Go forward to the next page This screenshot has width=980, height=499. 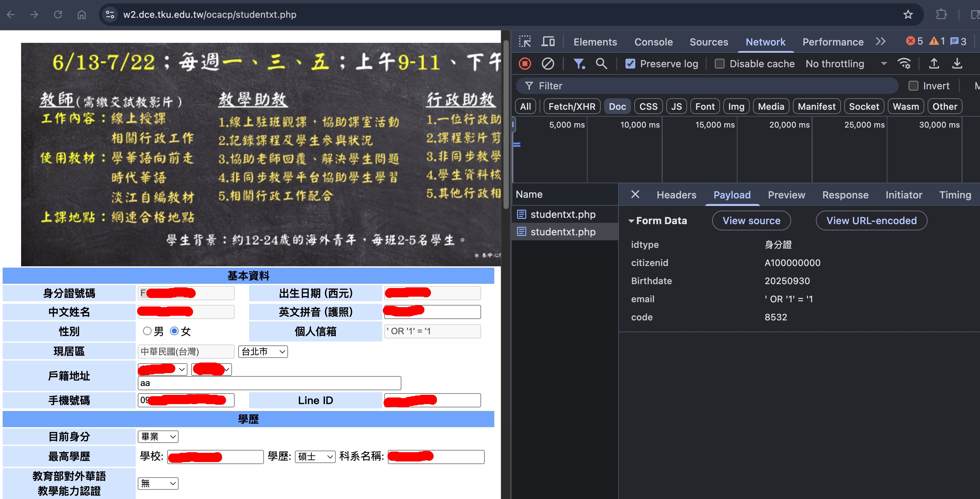(x=34, y=15)
